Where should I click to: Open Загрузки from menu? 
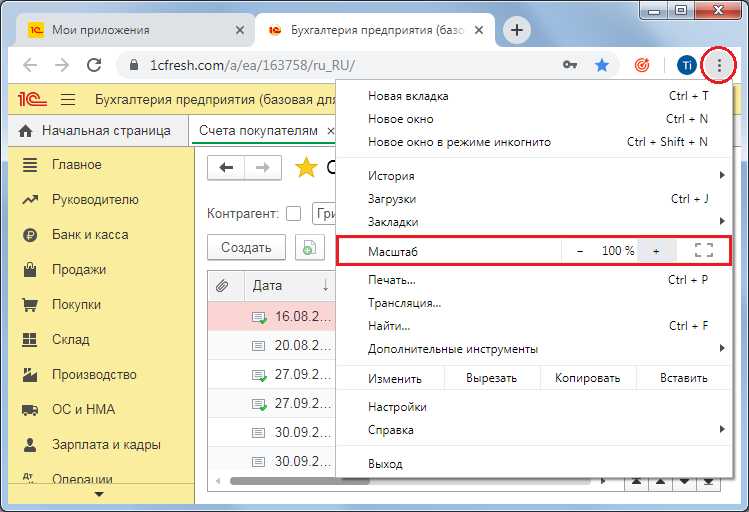click(534, 199)
